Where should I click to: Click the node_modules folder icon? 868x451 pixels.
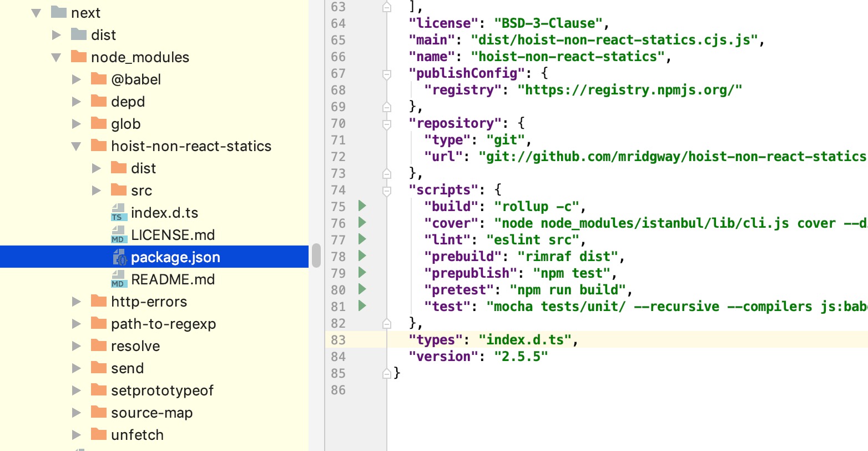click(79, 57)
